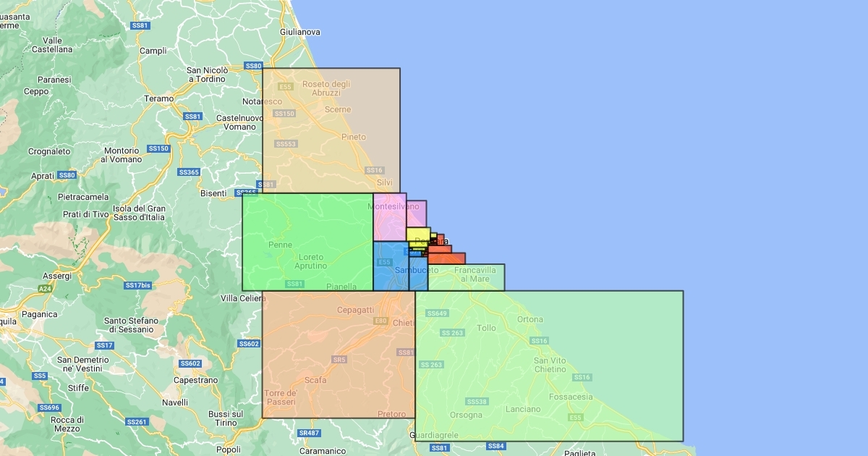This screenshot has height=456, width=868.
Task: Click the Crognaleto label
Action: pos(49,151)
